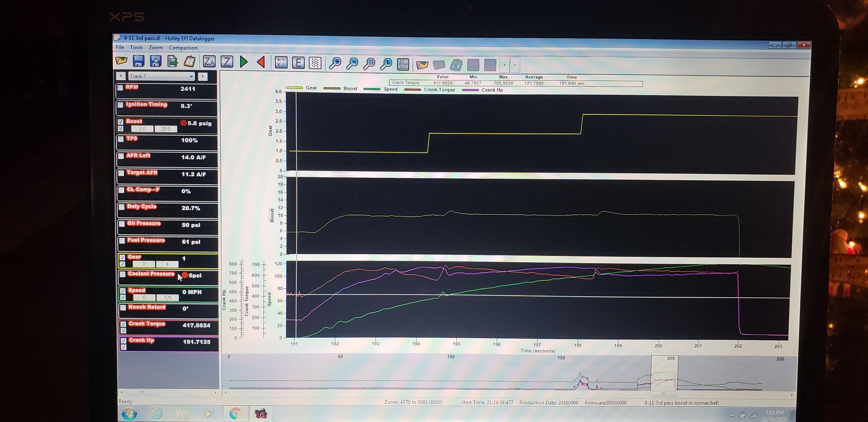The image size is (868, 422).
Task: Click the red reverse play arrow
Action: pos(261,62)
